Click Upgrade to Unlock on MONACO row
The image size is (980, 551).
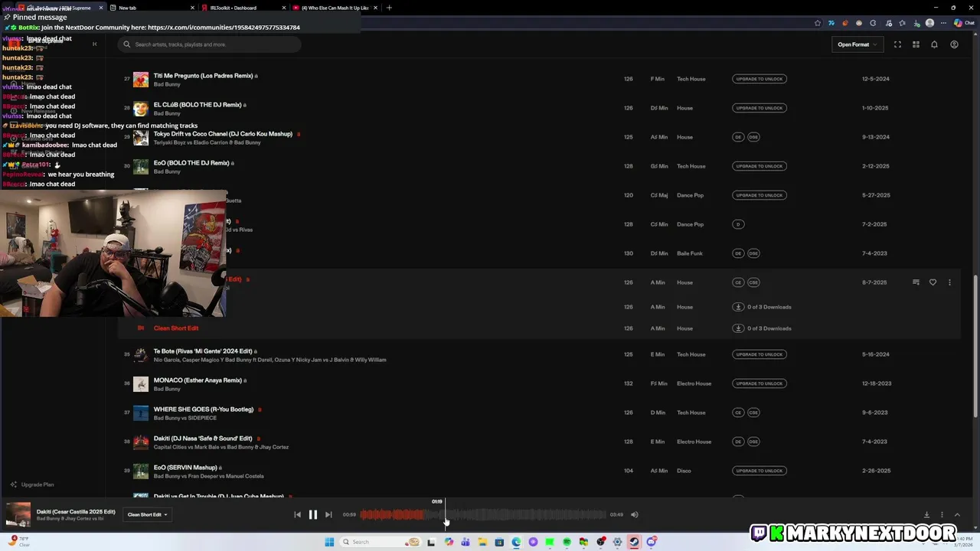(x=759, y=383)
